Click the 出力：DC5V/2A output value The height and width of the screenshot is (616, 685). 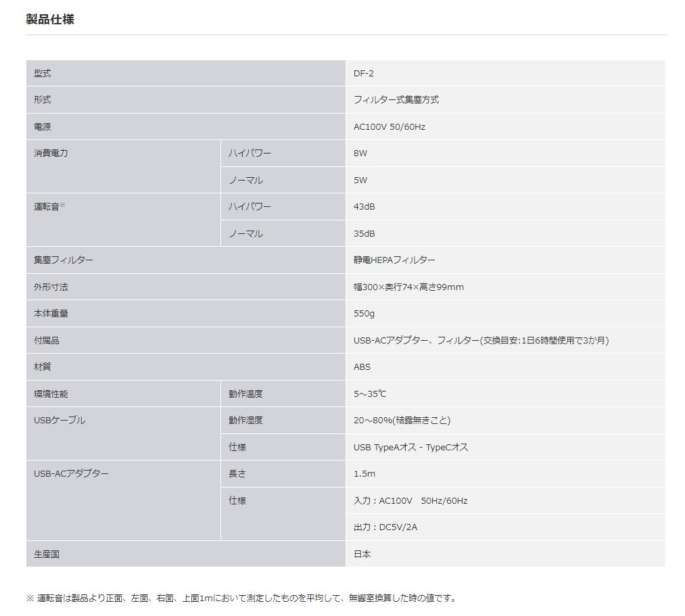pos(385,527)
